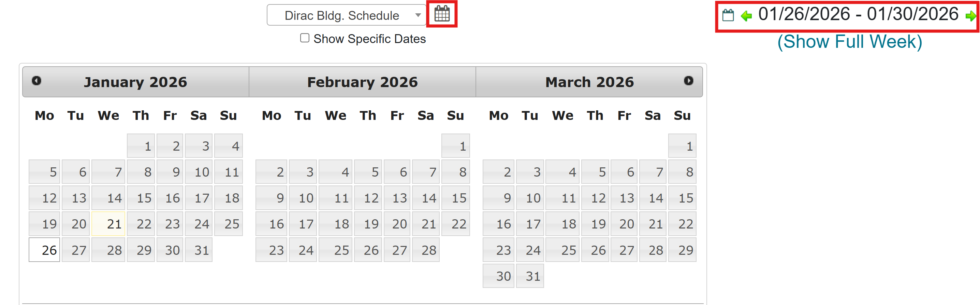The height and width of the screenshot is (305, 980).
Task: Click the Show Full Week link
Action: point(849,42)
